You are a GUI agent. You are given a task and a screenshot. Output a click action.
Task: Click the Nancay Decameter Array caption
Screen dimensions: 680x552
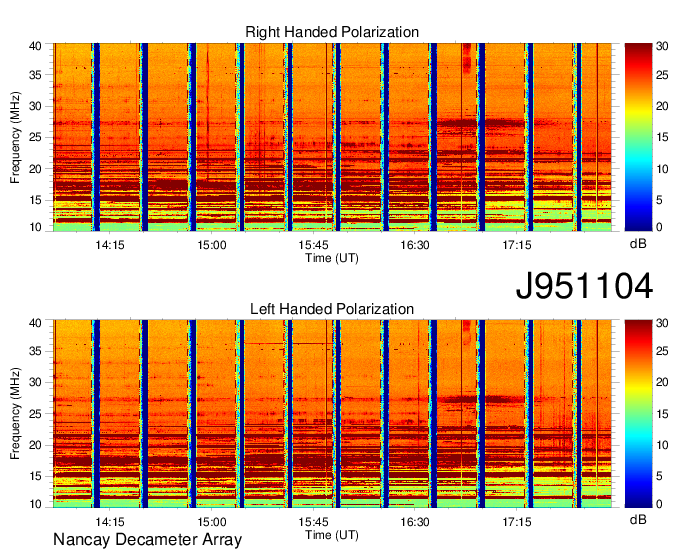tap(147, 539)
